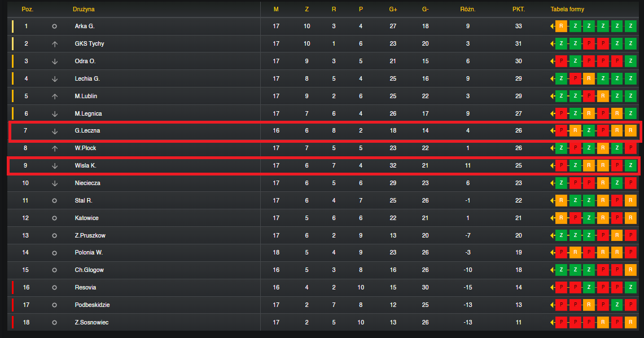Image resolution: width=644 pixels, height=338 pixels.
Task: Click Odra O. down arrow position icon
Action: pos(55,61)
